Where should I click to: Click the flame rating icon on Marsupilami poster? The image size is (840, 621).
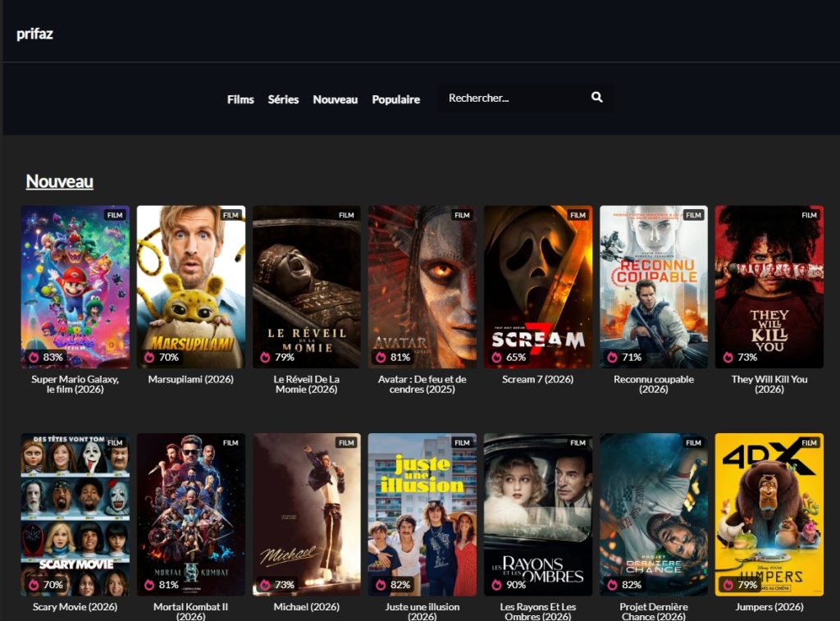149,357
